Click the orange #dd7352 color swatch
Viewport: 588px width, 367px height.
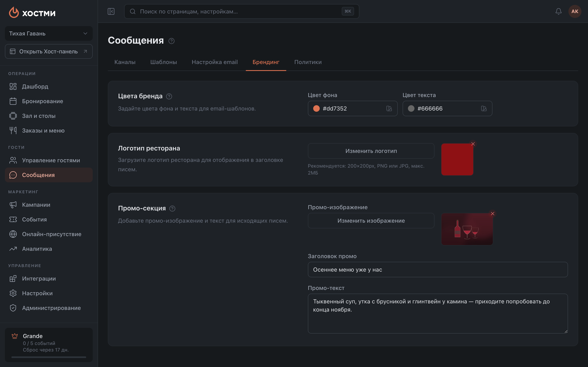pyautogui.click(x=316, y=108)
